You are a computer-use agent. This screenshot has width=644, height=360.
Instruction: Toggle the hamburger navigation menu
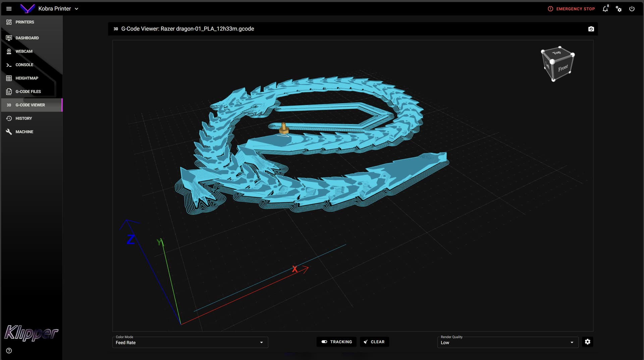(x=9, y=9)
